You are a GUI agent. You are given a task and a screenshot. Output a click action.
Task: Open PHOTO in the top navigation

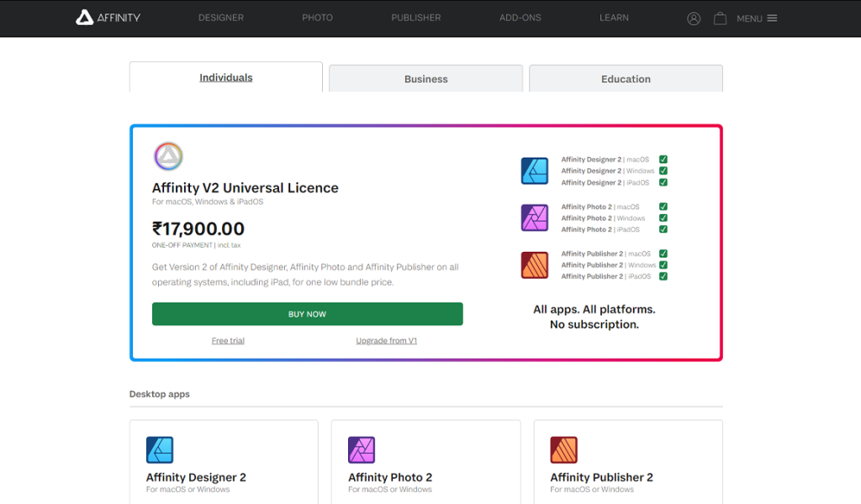317,18
